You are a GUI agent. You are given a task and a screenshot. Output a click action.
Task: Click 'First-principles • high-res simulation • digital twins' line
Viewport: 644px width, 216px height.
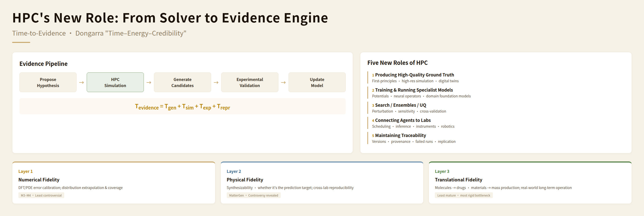[415, 81]
